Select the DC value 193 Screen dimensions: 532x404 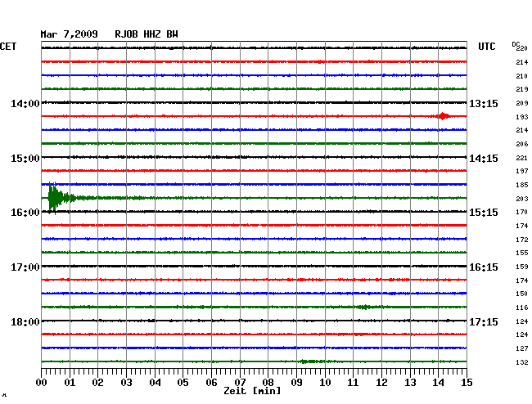[x=522, y=117]
